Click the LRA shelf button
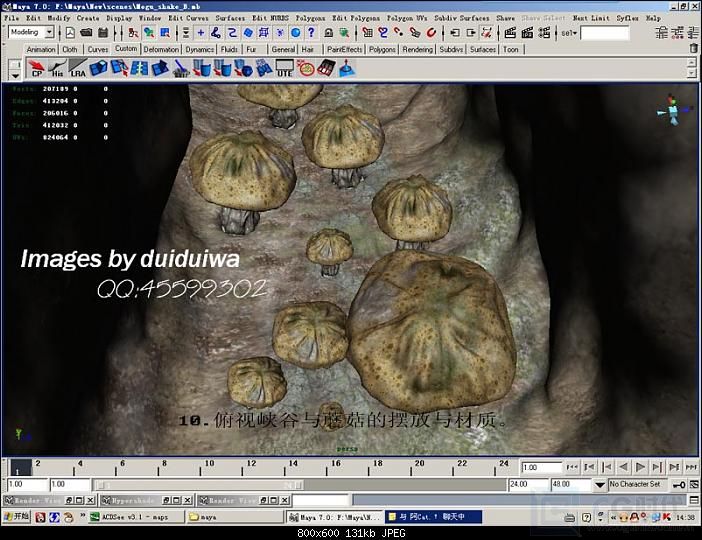Viewport: 702px width, 540px height. pyautogui.click(x=77, y=69)
